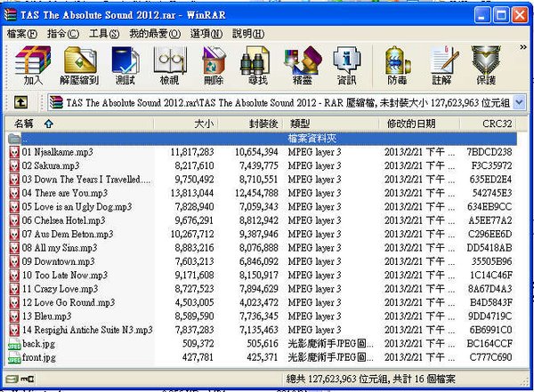The height and width of the screenshot is (392, 534).
Task: Select 07 Aus Dem Beton.mp3
Action: [x=68, y=234]
